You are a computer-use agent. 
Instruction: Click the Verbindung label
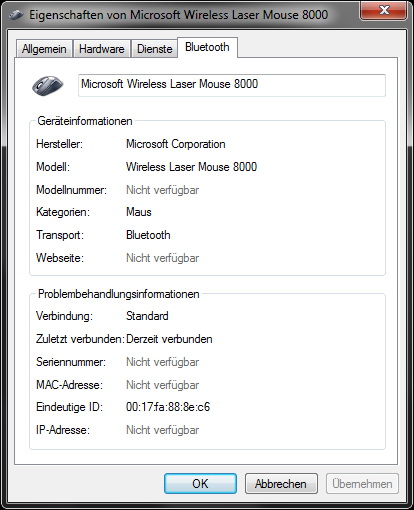tap(64, 316)
